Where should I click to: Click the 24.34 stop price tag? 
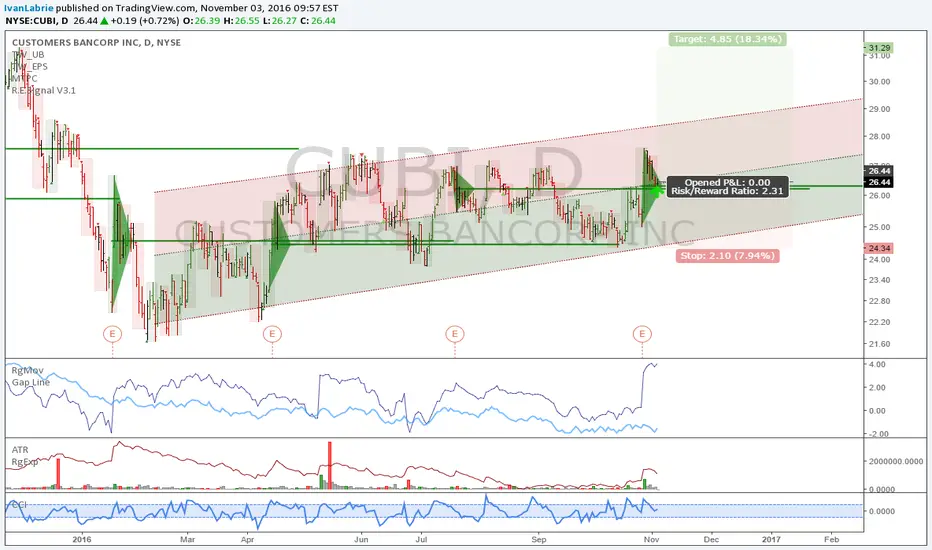click(x=879, y=248)
